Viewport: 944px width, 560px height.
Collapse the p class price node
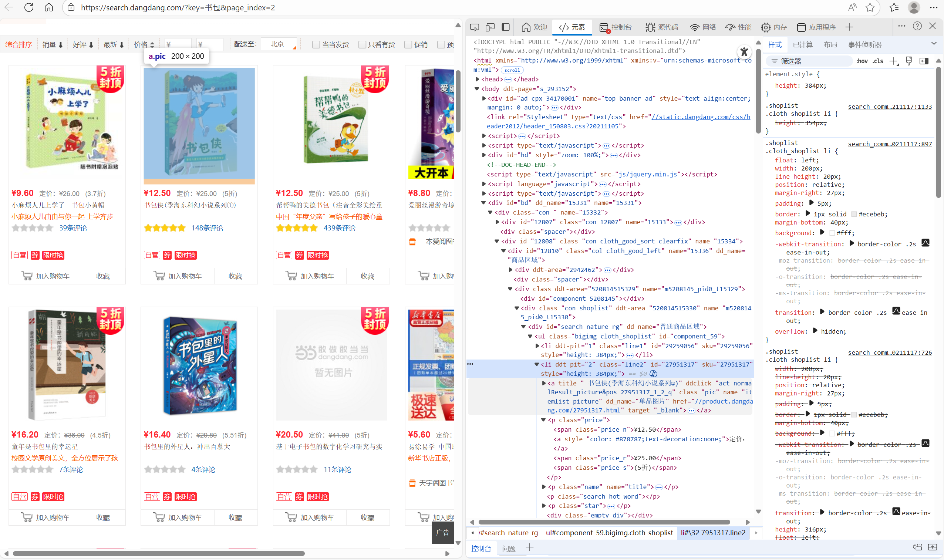point(543,420)
